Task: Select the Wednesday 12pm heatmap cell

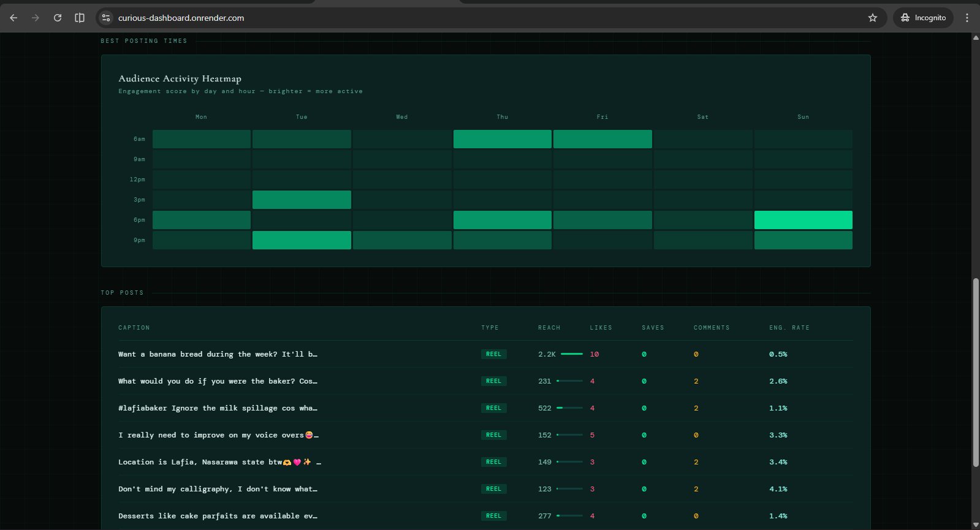Action: point(402,180)
